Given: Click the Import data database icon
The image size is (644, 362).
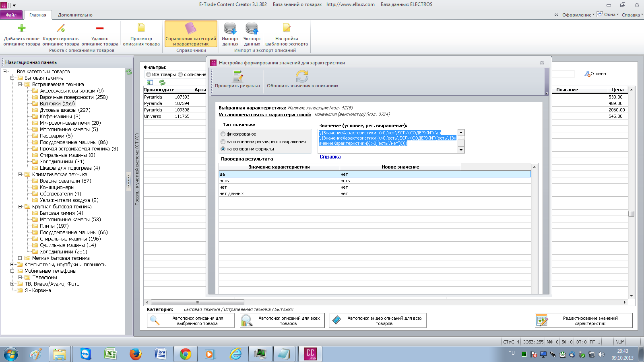Looking at the screenshot, I should pyautogui.click(x=230, y=28).
